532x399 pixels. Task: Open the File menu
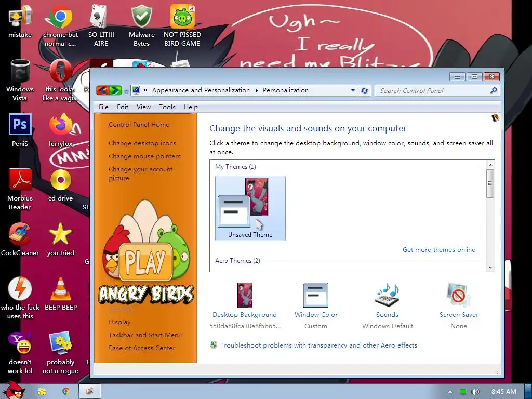click(x=103, y=107)
